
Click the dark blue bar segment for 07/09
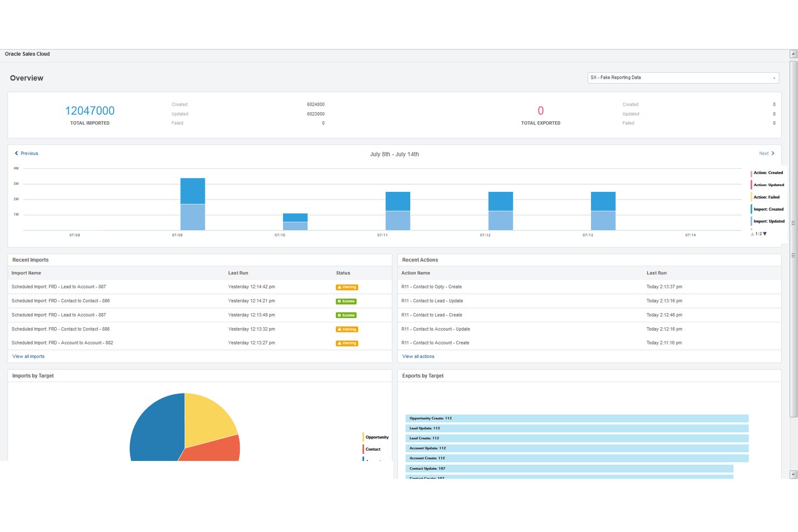point(192,191)
